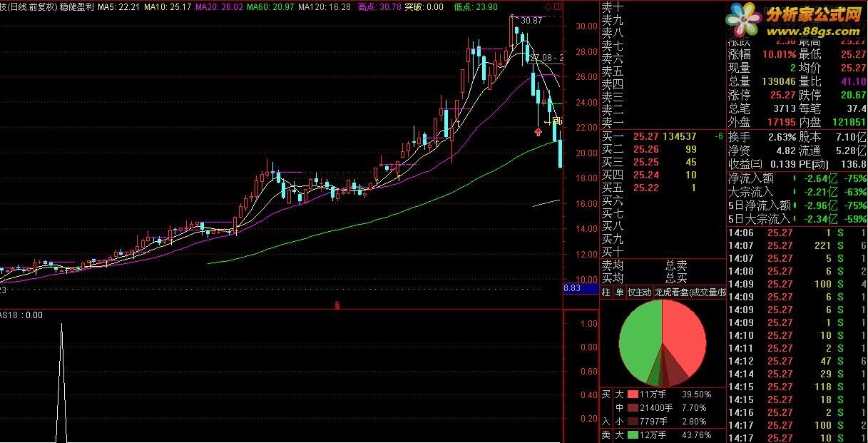Click the 稳健盈利 indicator name

[x=75, y=7]
